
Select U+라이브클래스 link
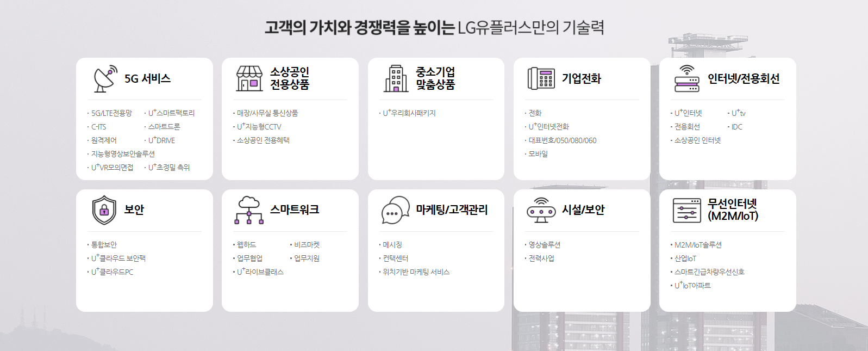(260, 272)
